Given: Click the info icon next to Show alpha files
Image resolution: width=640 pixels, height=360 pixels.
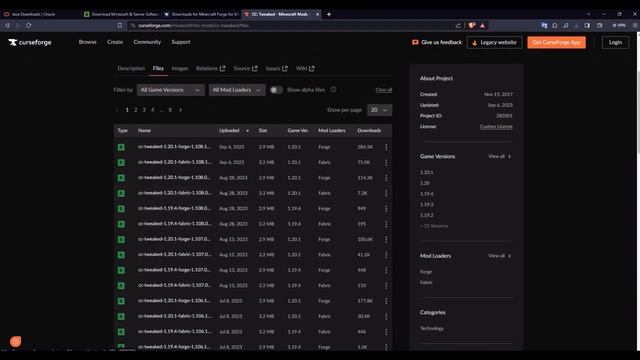Looking at the screenshot, I should pos(333,89).
